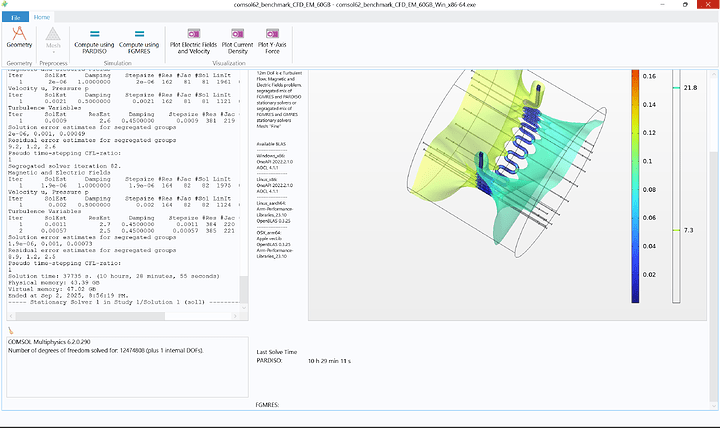Click the grayed Mesh icon

click(53, 34)
